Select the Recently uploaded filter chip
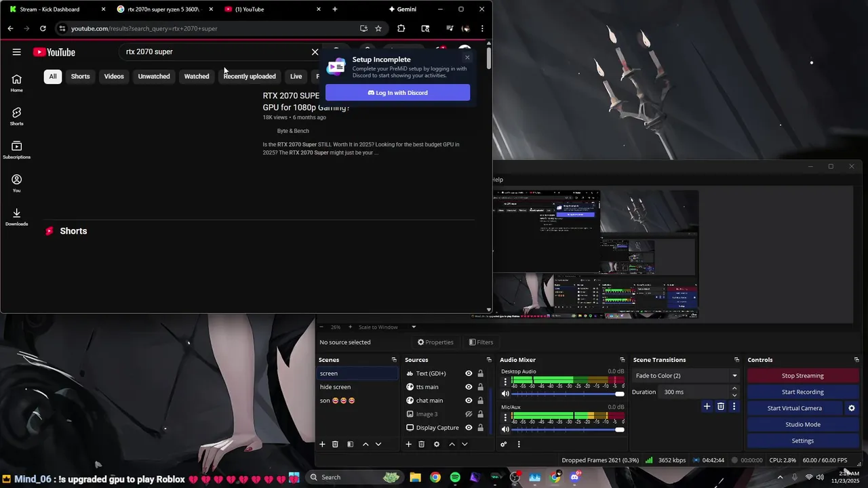This screenshot has width=868, height=488. pos(250,77)
